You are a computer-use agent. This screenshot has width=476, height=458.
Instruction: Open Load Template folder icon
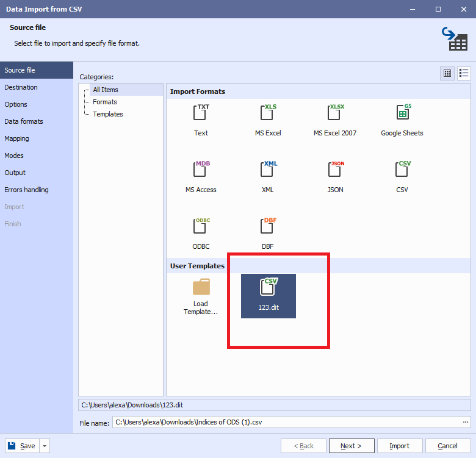201,287
